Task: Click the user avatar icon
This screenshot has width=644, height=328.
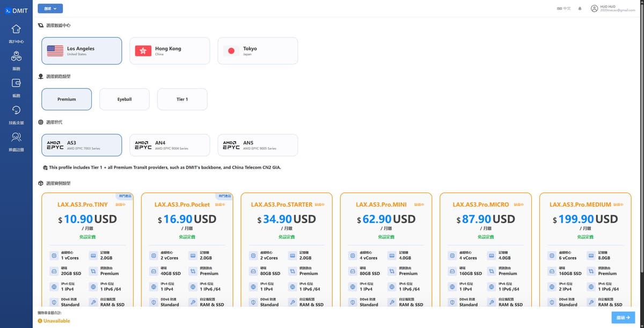Action: point(594,9)
